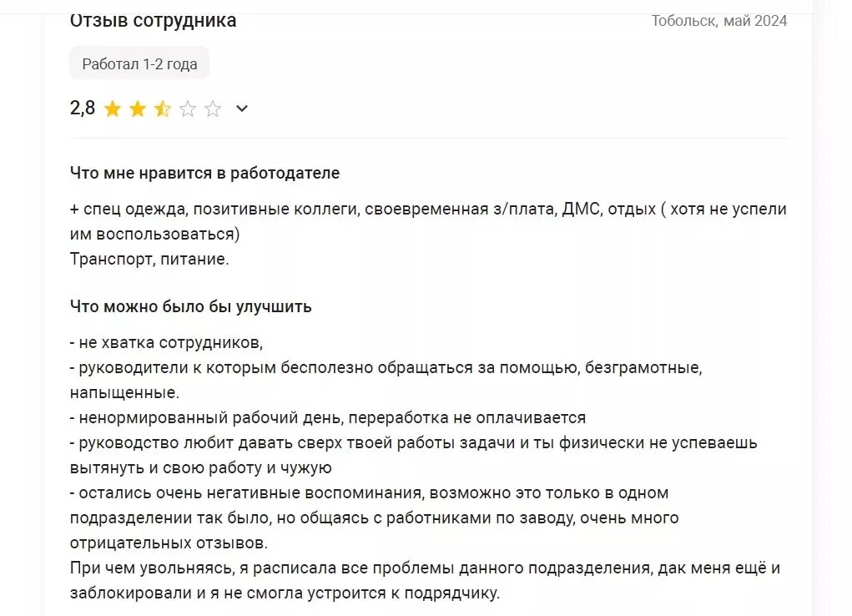852x616 pixels.
Task: Click the 'Что можно было бы улучшить' heading
Action: point(190,305)
